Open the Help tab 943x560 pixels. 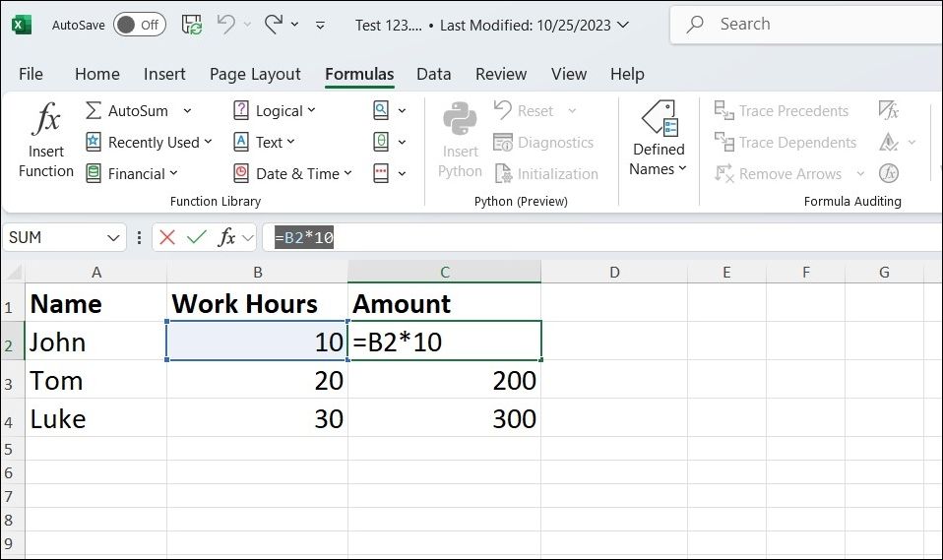[x=627, y=74]
